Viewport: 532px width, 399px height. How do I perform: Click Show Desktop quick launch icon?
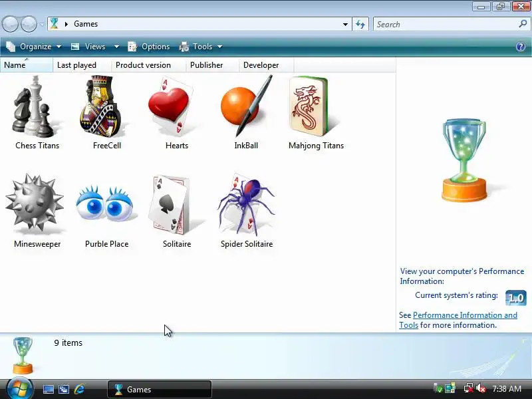(x=48, y=389)
